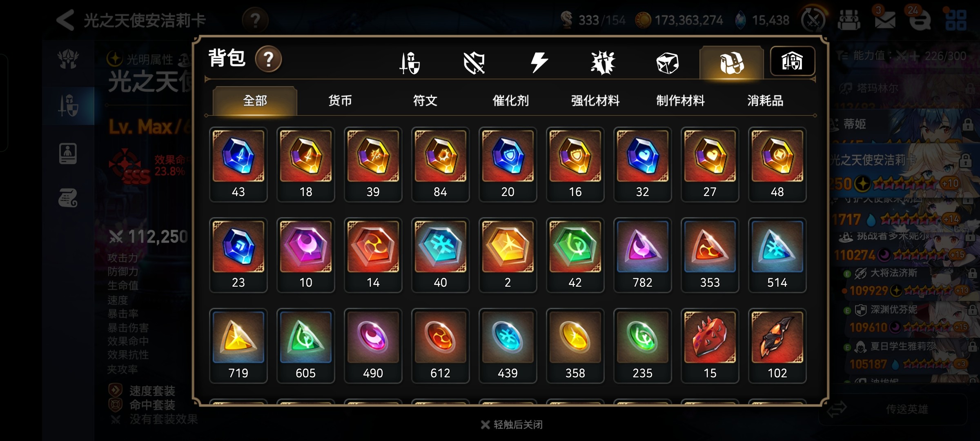Select the backpack bag icon tab

[731, 62]
